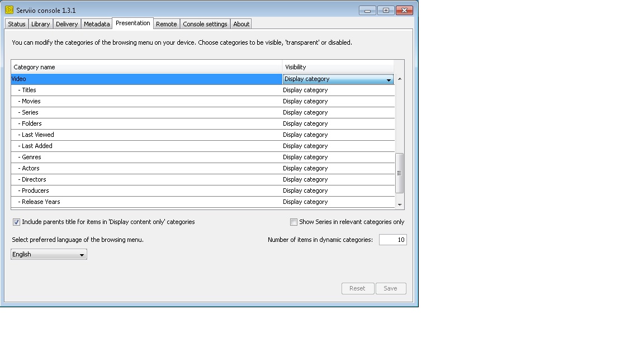Switch to the Library tab
Screen dimensions: 644x362
pos(40,24)
